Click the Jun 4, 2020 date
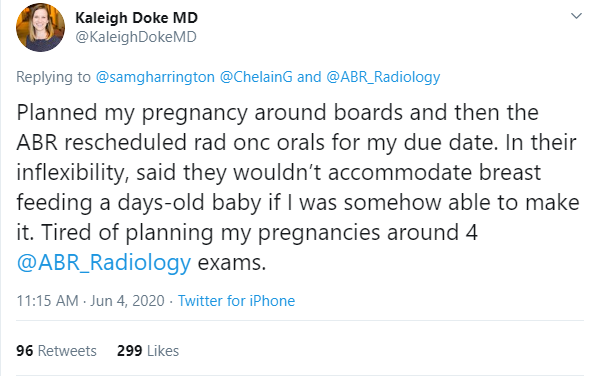Image resolution: width=597 pixels, height=376 pixels. coord(128,301)
